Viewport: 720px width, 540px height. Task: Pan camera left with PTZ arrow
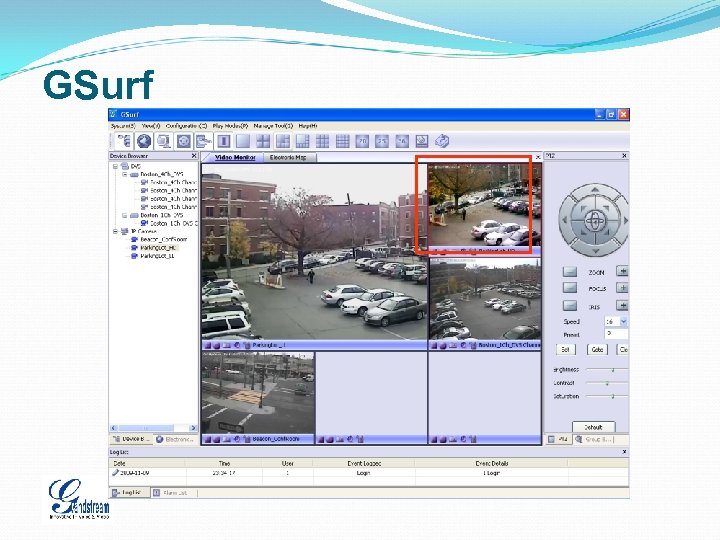564,221
